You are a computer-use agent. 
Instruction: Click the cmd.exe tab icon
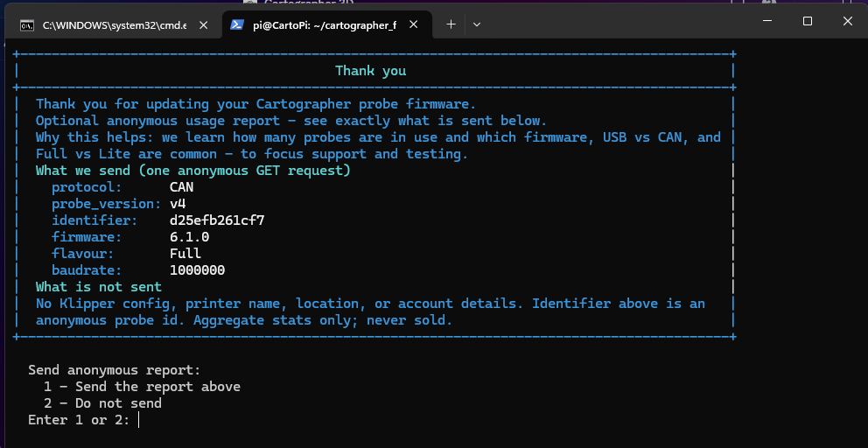27,25
